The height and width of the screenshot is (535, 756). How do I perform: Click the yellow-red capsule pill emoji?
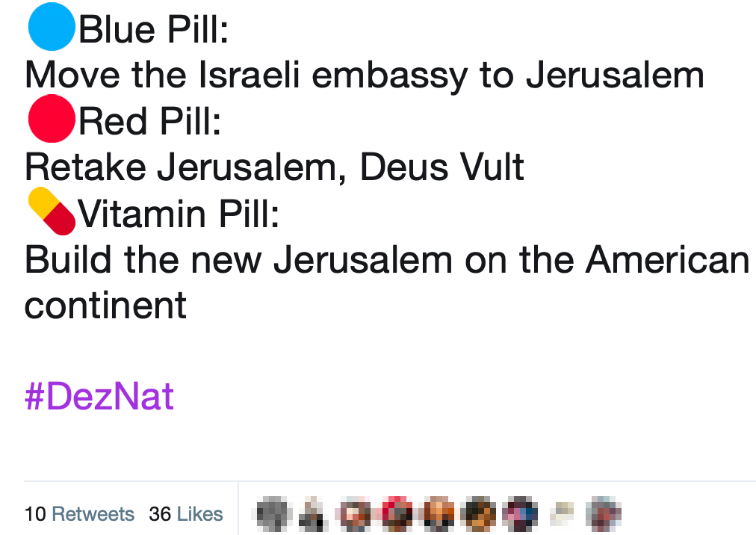click(52, 211)
